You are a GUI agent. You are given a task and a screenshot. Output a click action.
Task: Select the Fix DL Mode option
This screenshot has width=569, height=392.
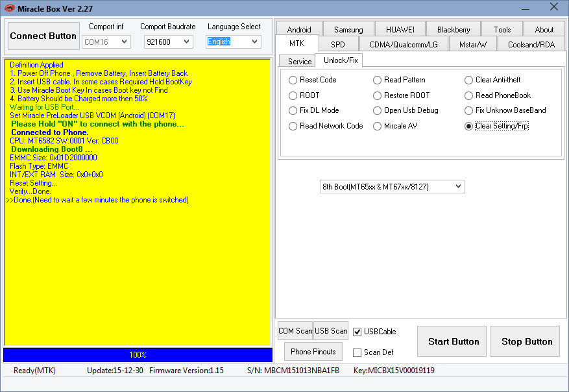[314, 110]
